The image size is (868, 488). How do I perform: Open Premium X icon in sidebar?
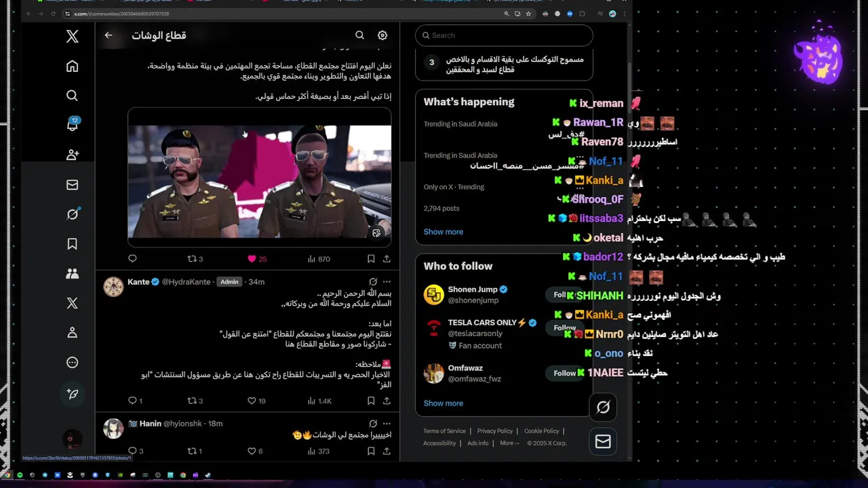[x=73, y=303]
